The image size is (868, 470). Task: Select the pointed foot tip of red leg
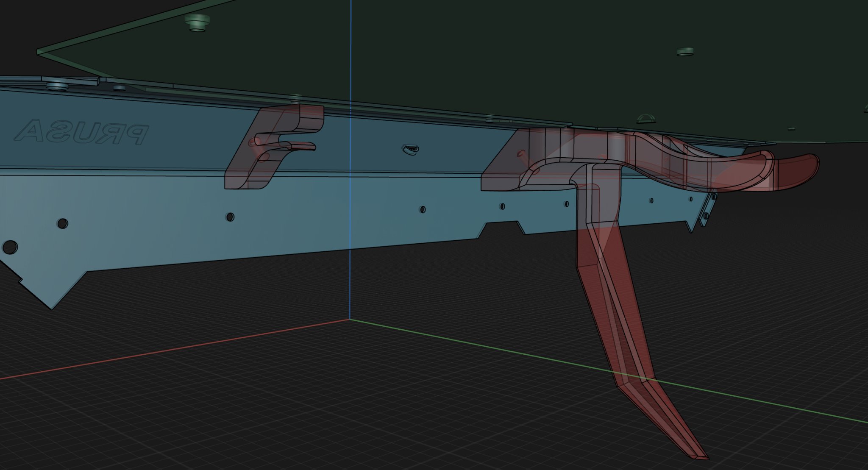699,456
